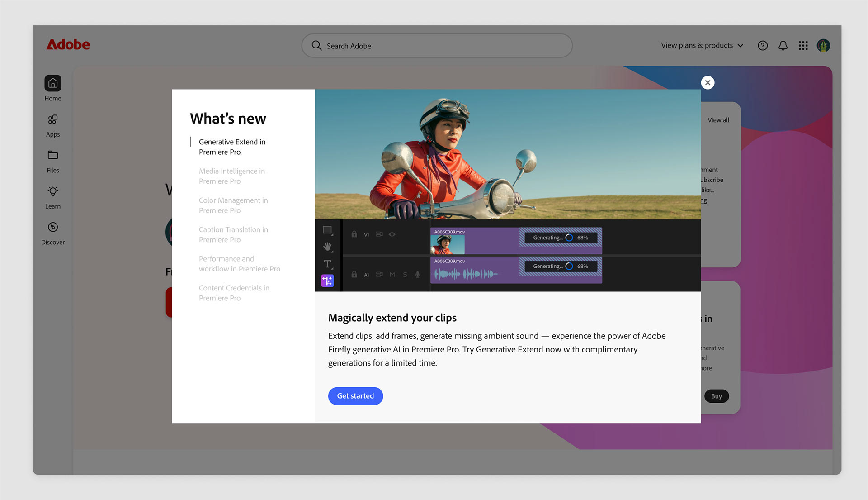Click the A006C009.mov video clip thumbnail
This screenshot has width=868, height=500.
[x=448, y=245]
